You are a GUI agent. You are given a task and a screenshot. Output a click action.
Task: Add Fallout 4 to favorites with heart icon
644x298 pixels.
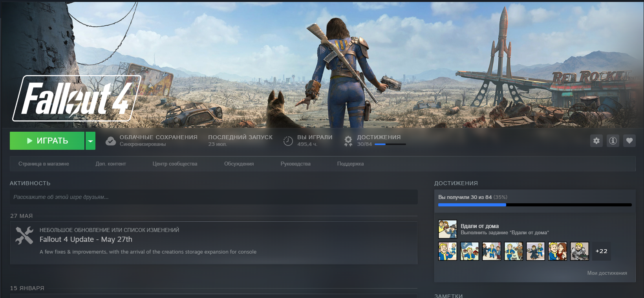[629, 141]
